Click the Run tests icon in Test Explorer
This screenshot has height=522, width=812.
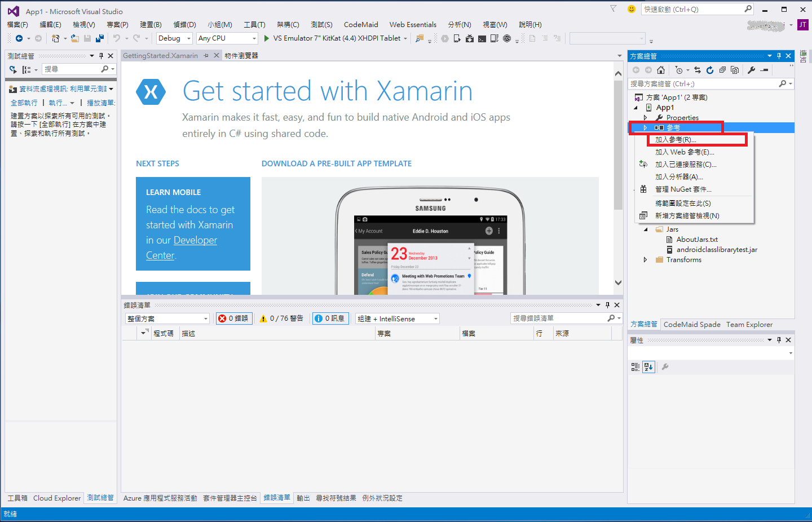[13, 69]
